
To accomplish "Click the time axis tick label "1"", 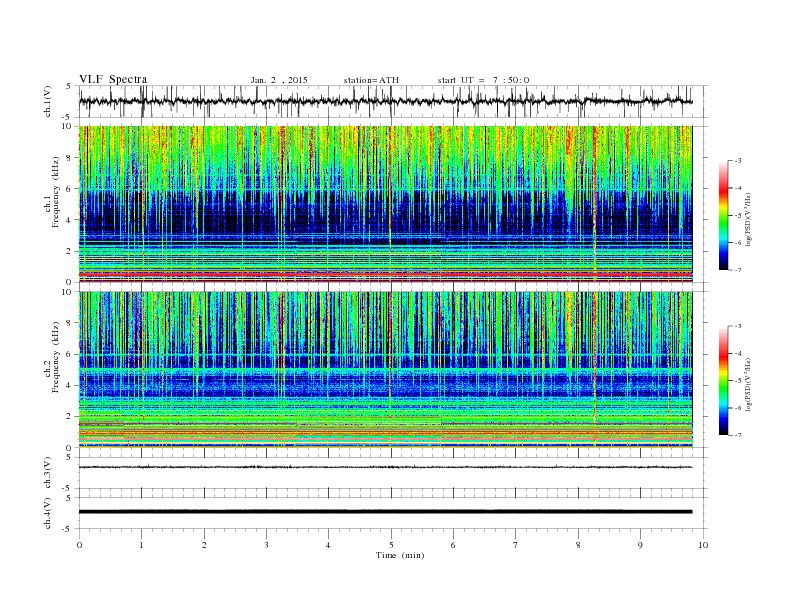I will pos(141,545).
